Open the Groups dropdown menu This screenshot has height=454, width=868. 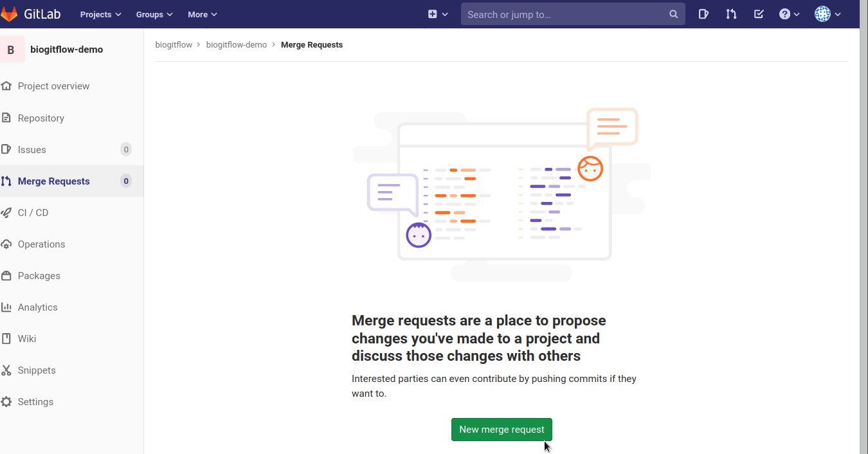(154, 14)
